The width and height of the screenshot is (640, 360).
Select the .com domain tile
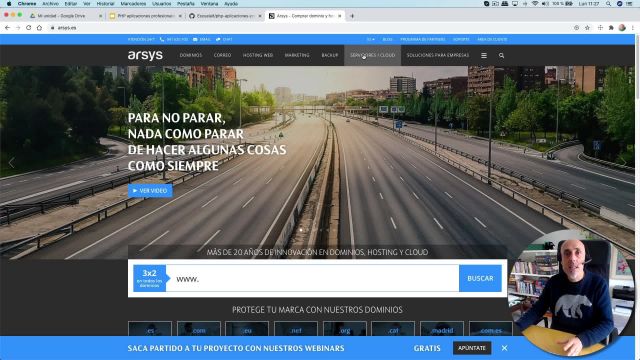pyautogui.click(x=199, y=329)
